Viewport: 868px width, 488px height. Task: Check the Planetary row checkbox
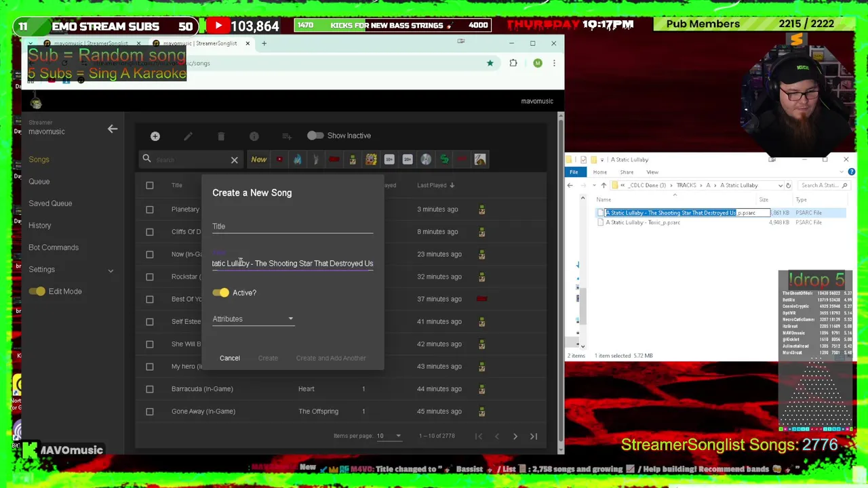coord(150,209)
